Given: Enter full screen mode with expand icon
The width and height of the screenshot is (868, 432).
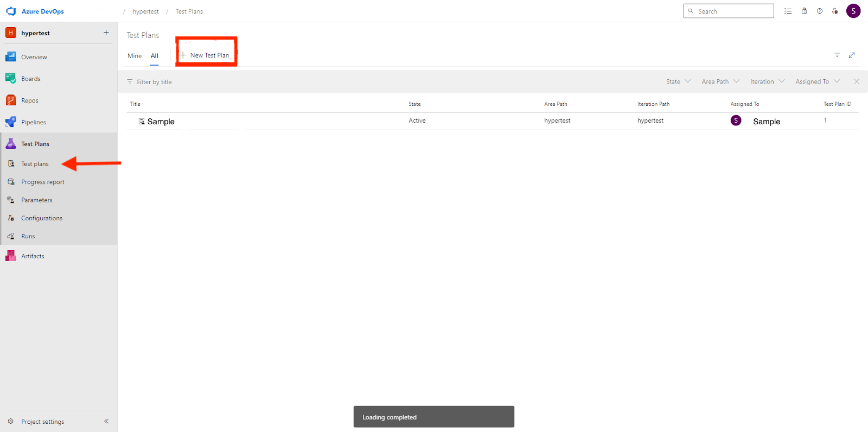Looking at the screenshot, I should 852,55.
